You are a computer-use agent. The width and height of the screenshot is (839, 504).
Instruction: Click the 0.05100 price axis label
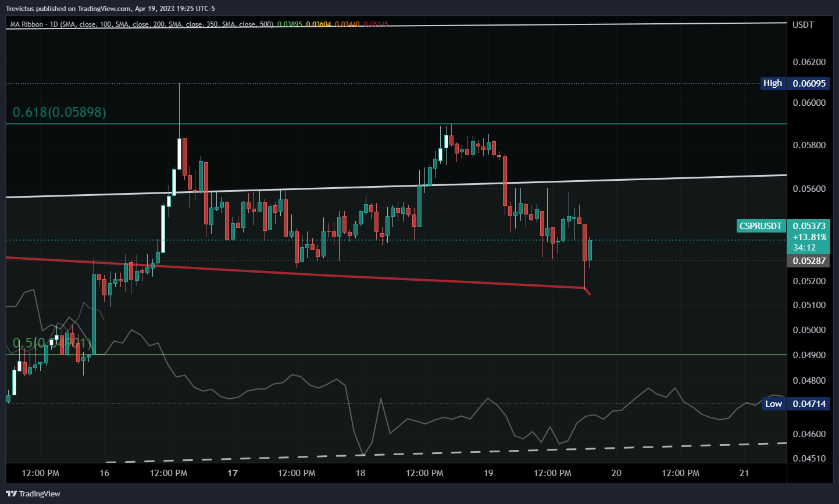(809, 305)
